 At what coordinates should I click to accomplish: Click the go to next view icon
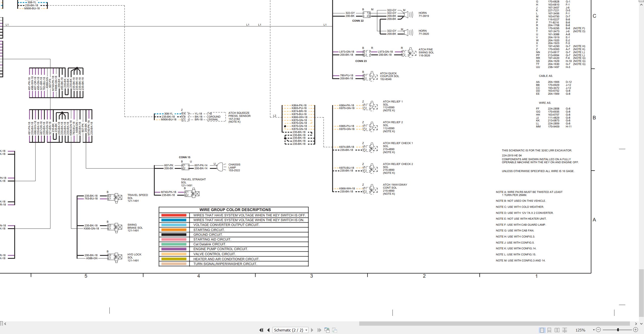(335, 330)
